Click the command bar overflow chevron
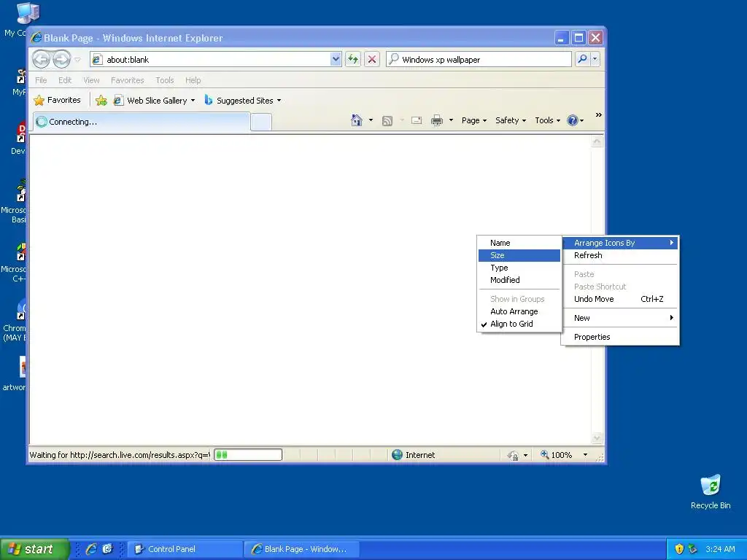Image resolution: width=747 pixels, height=560 pixels. 599,114
